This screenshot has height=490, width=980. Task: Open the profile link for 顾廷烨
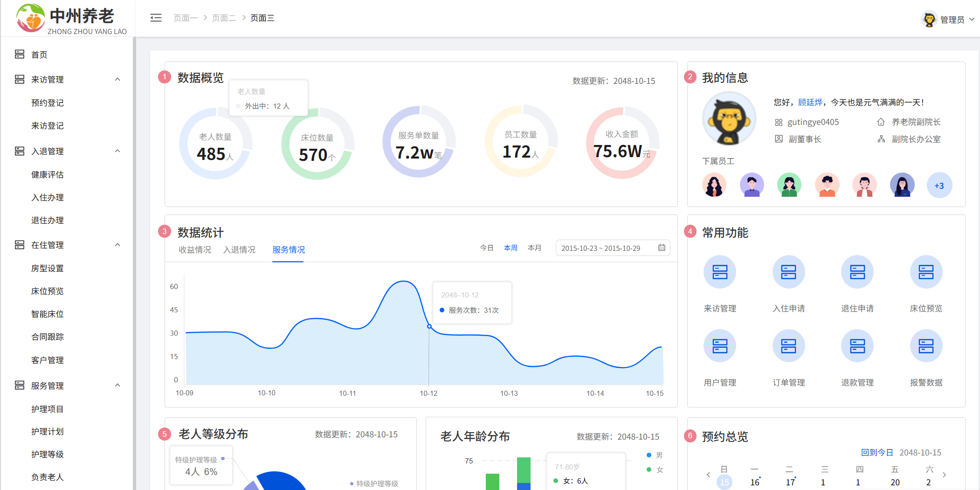810,102
